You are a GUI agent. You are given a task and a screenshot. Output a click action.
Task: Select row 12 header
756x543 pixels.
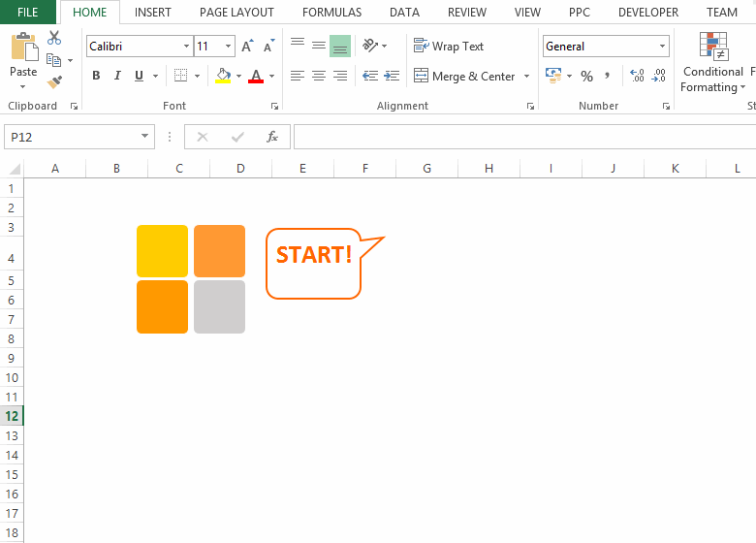point(12,416)
